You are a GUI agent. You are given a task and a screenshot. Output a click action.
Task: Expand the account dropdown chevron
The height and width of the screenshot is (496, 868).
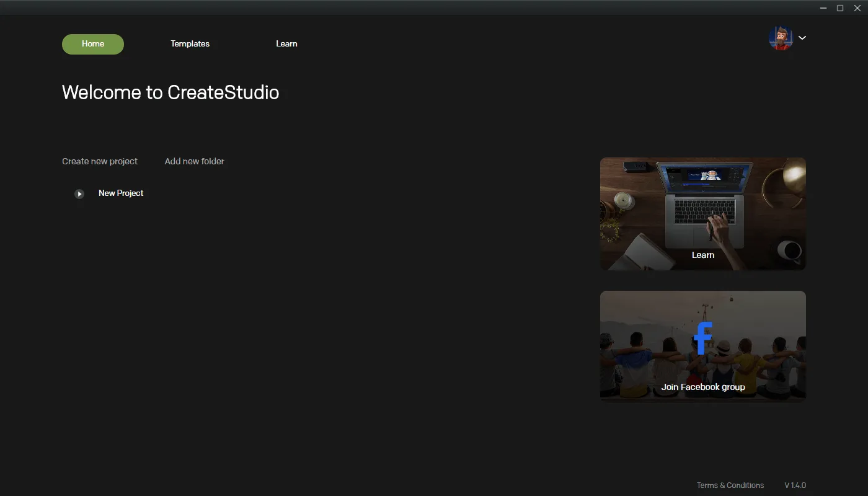802,38
